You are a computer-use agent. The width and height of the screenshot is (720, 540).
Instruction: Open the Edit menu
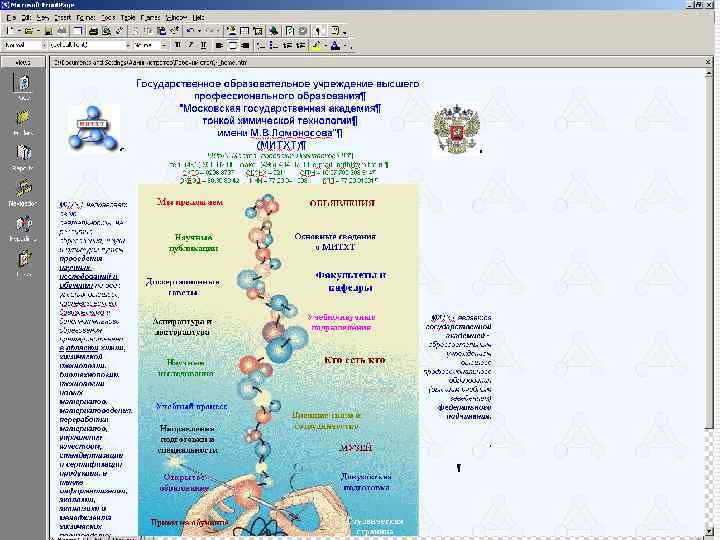tap(26, 17)
